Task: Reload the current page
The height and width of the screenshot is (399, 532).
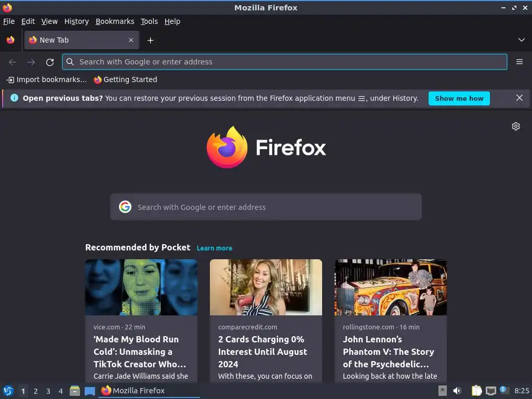Action: pyautogui.click(x=50, y=62)
